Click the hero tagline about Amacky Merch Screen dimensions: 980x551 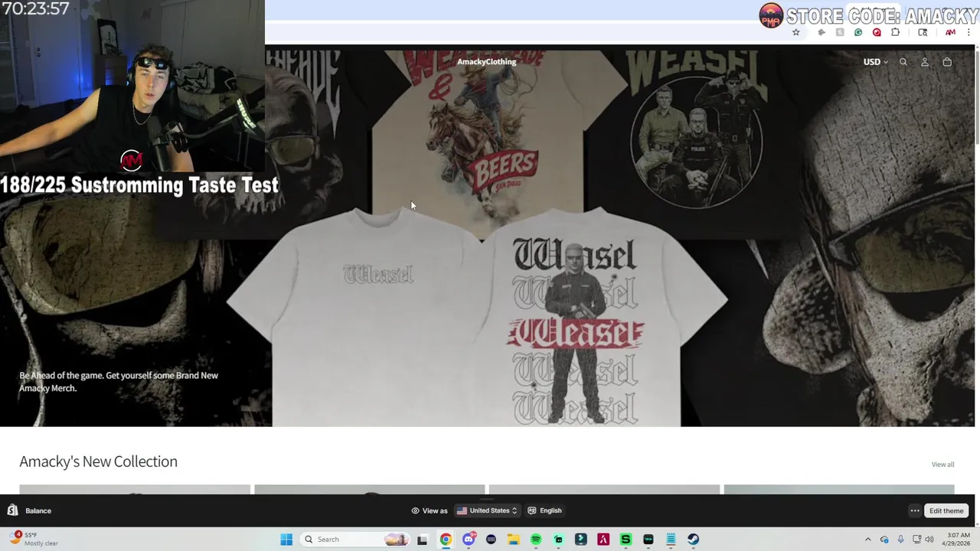tap(119, 382)
